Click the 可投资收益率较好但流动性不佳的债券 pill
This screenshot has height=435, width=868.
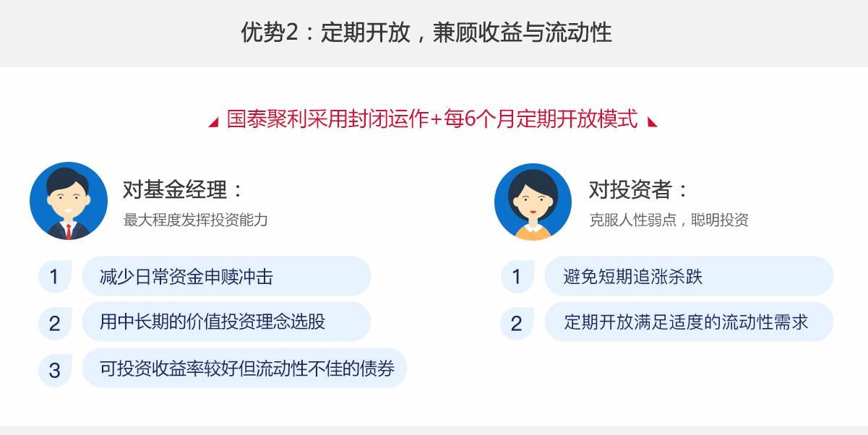coord(244,369)
